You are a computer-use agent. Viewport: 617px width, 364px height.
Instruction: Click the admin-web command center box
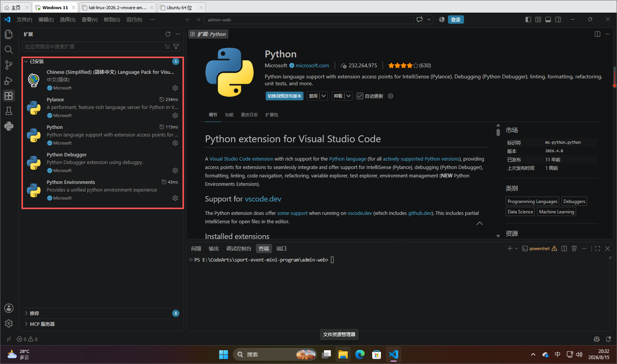point(309,19)
